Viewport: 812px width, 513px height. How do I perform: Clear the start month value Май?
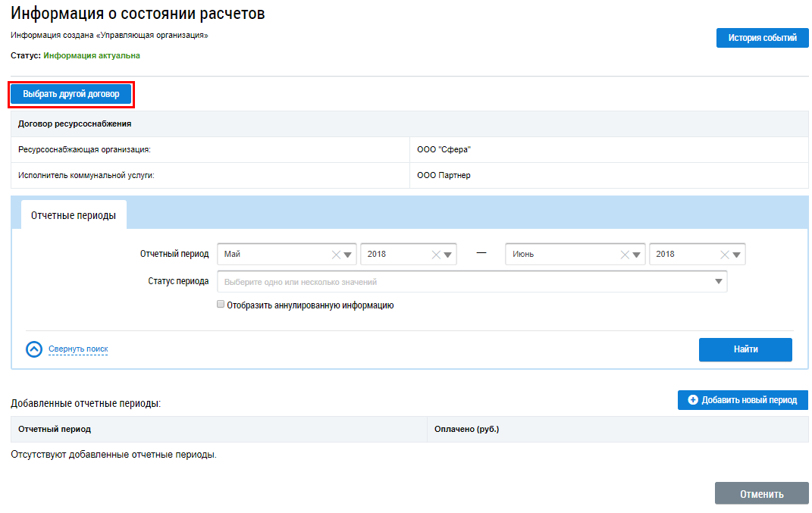(336, 255)
